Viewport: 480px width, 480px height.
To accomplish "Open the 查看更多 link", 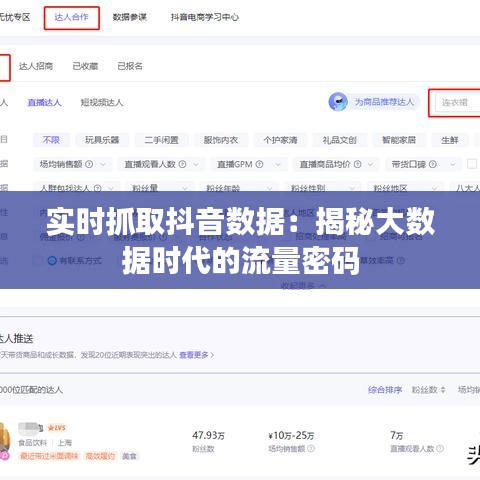I will coord(194,355).
